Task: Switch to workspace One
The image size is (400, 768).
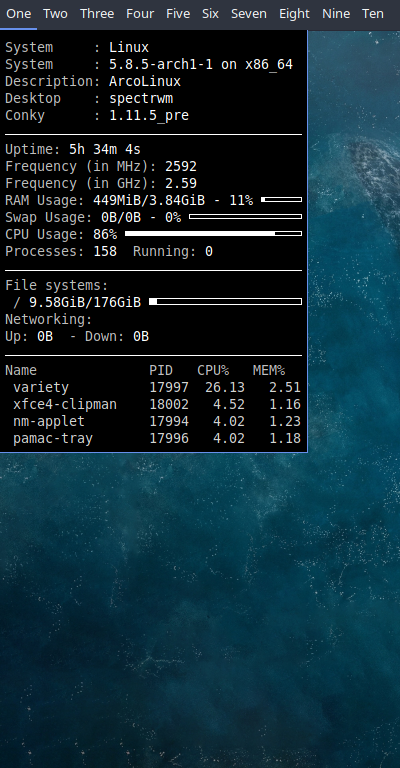Action: (x=19, y=14)
